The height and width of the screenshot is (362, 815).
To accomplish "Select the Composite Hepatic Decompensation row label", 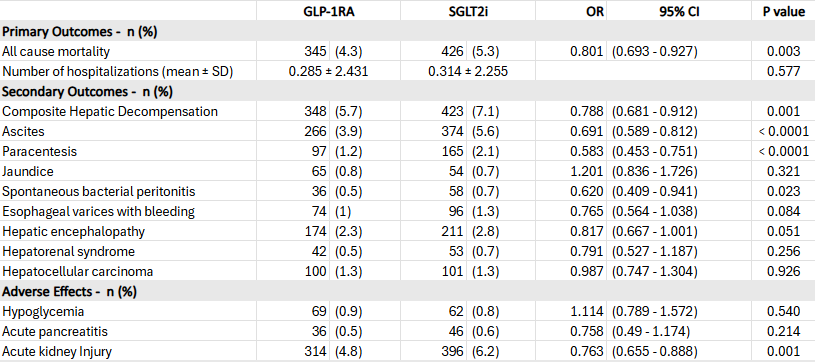I will coord(128,111).
